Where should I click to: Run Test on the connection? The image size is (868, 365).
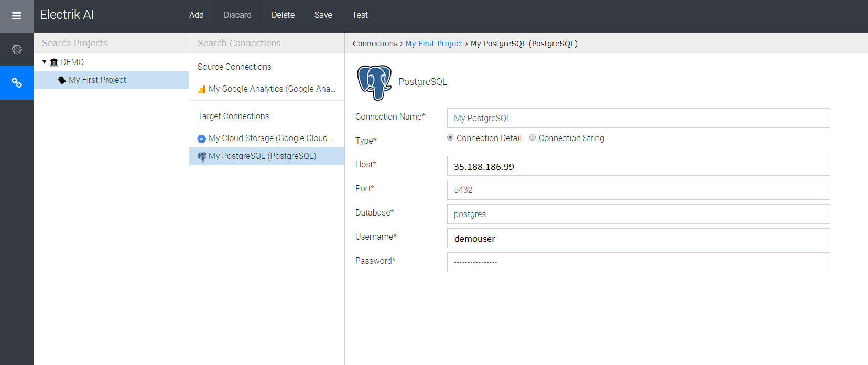[360, 15]
